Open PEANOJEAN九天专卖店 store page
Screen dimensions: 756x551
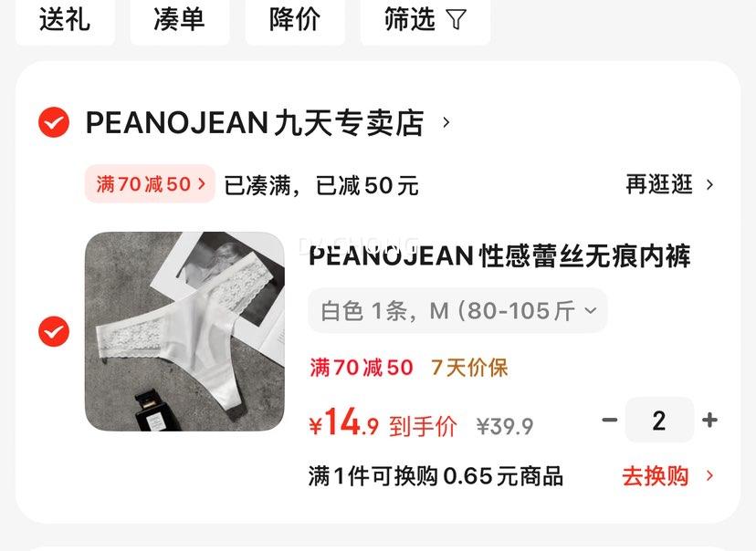(255, 123)
